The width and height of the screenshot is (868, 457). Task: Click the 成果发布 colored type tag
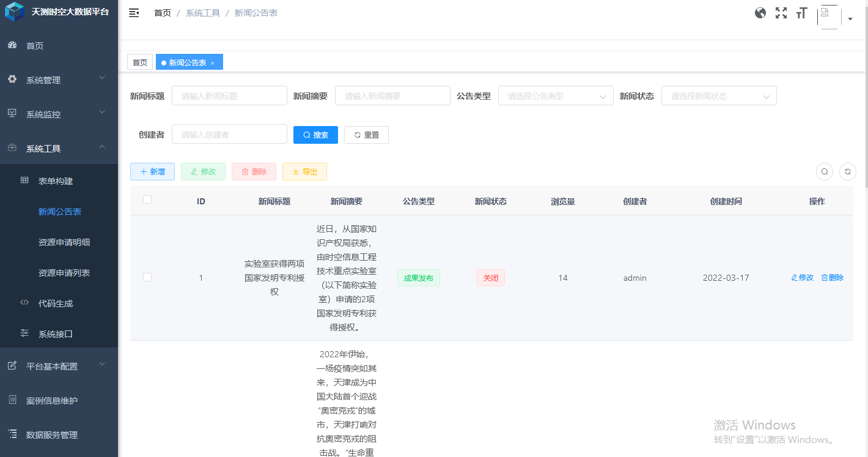(418, 277)
